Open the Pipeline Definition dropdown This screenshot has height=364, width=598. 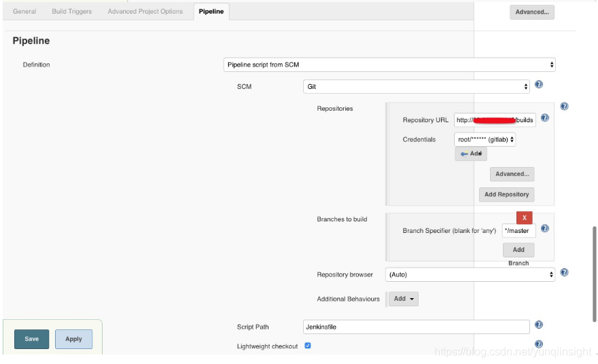coord(389,65)
